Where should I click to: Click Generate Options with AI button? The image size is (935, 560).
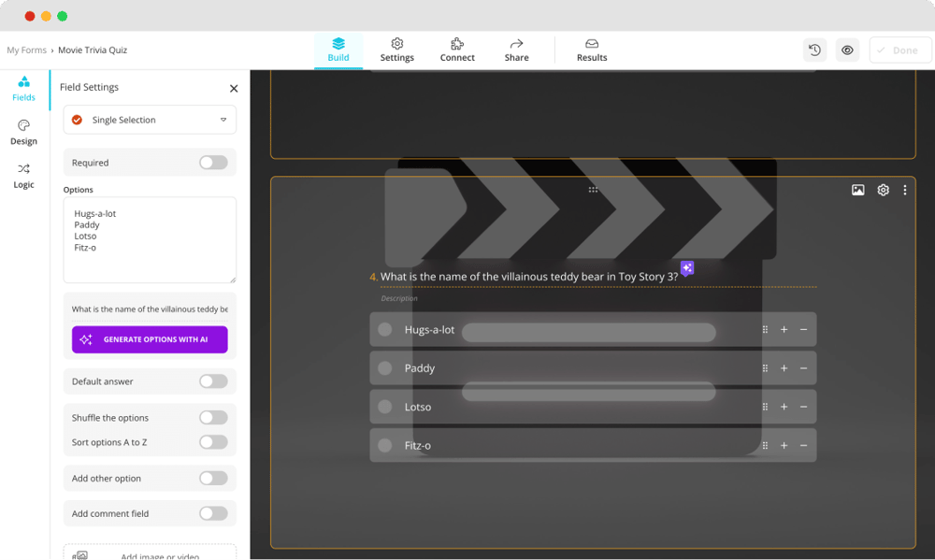point(150,339)
